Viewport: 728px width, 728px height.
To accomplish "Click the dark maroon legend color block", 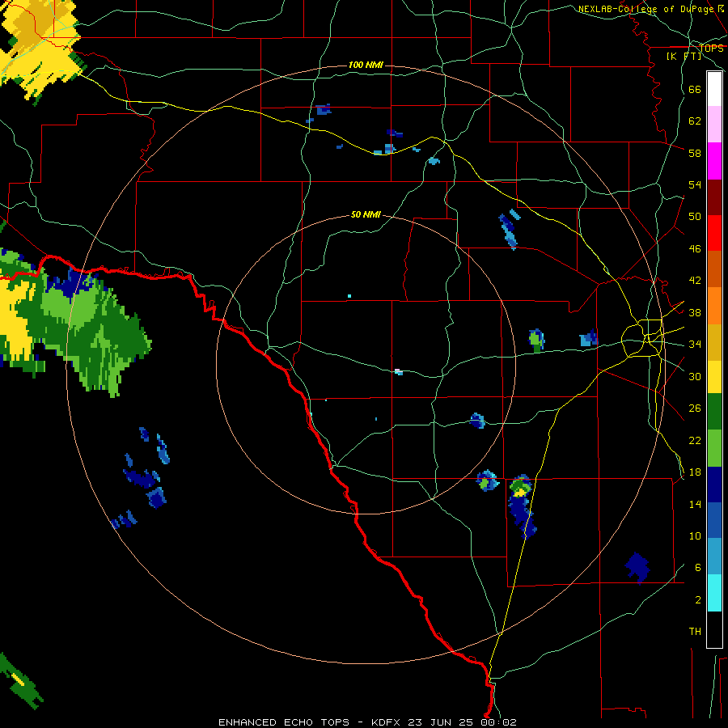I will tap(714, 197).
